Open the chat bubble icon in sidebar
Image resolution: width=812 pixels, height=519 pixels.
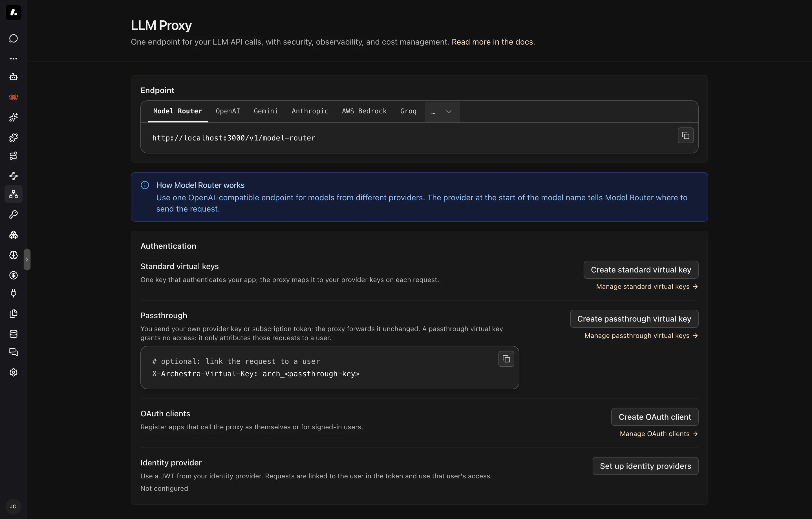click(x=14, y=38)
